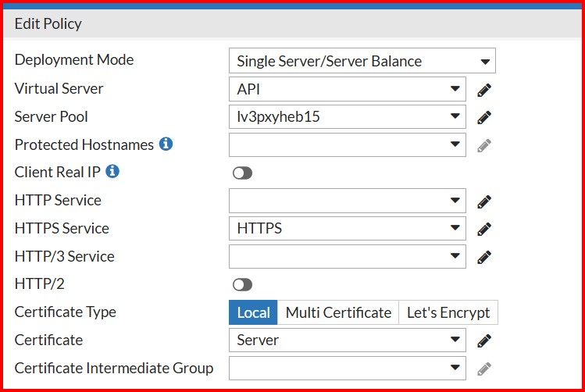Viewport: 585px width, 392px height.
Task: Edit the HTTP Service entry
Action: click(x=484, y=201)
